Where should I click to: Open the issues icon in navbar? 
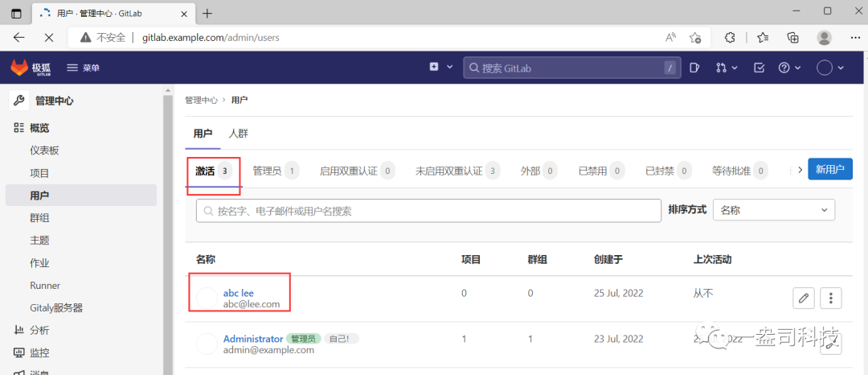694,68
